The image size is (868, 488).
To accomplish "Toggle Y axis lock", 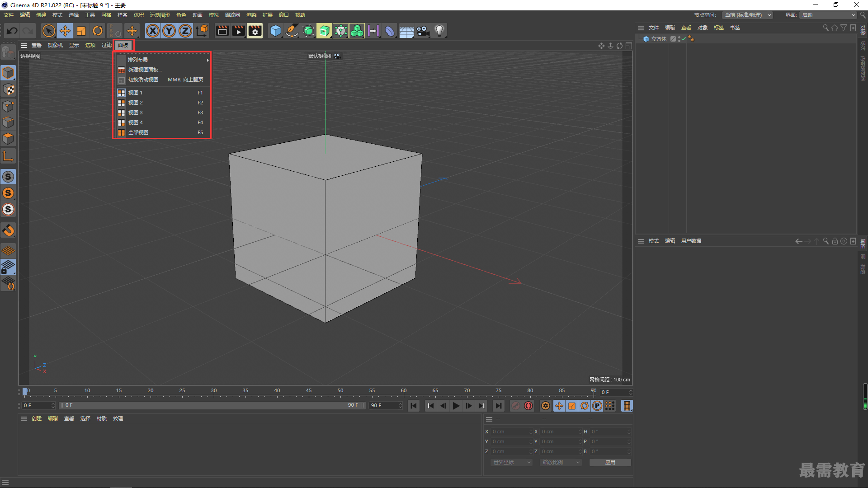I will click(169, 31).
